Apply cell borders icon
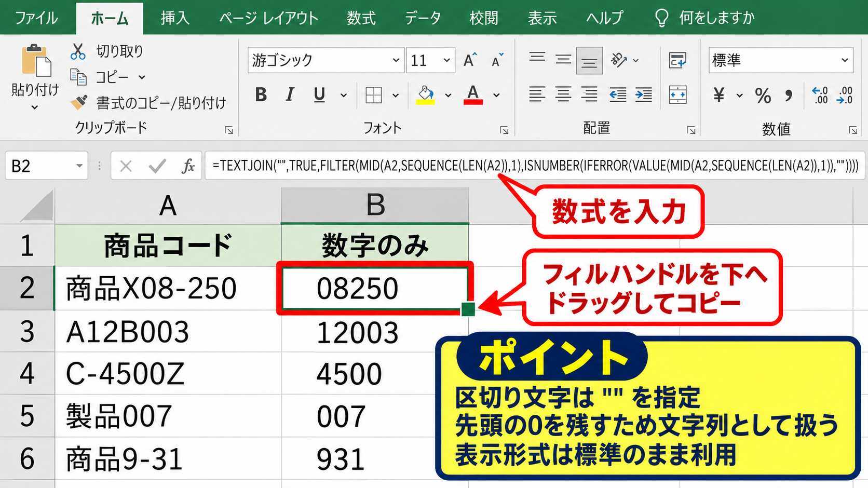This screenshot has height=488, width=868. 374,95
